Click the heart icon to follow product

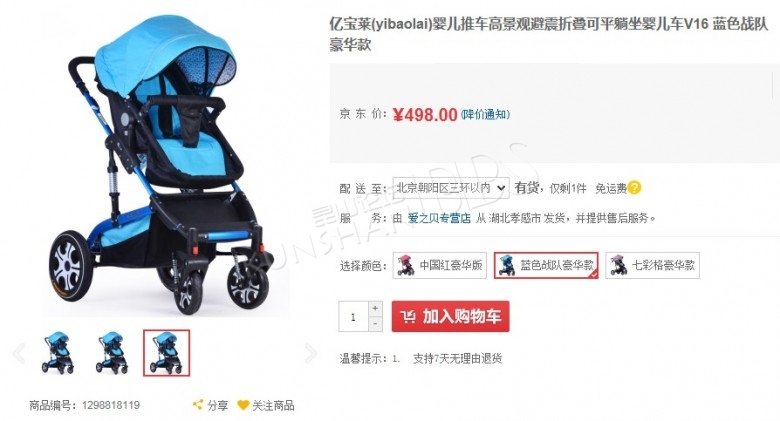(x=243, y=405)
